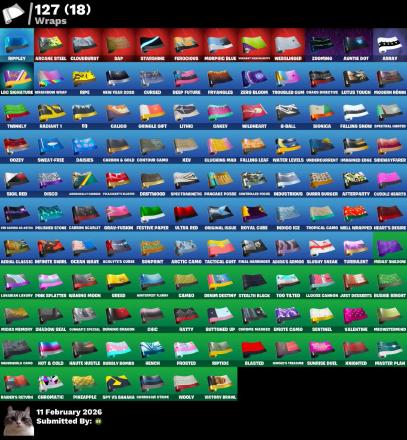Select the Turbulent wrap

tap(356, 249)
